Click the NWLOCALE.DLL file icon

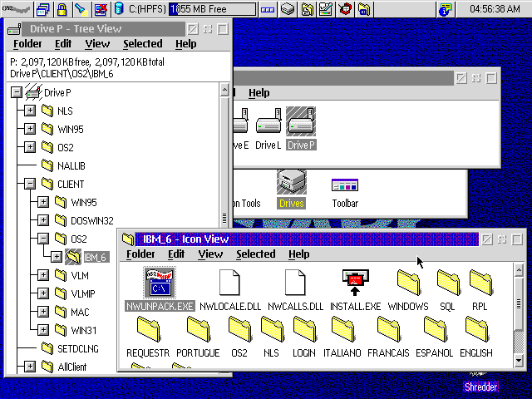pyautogui.click(x=229, y=283)
